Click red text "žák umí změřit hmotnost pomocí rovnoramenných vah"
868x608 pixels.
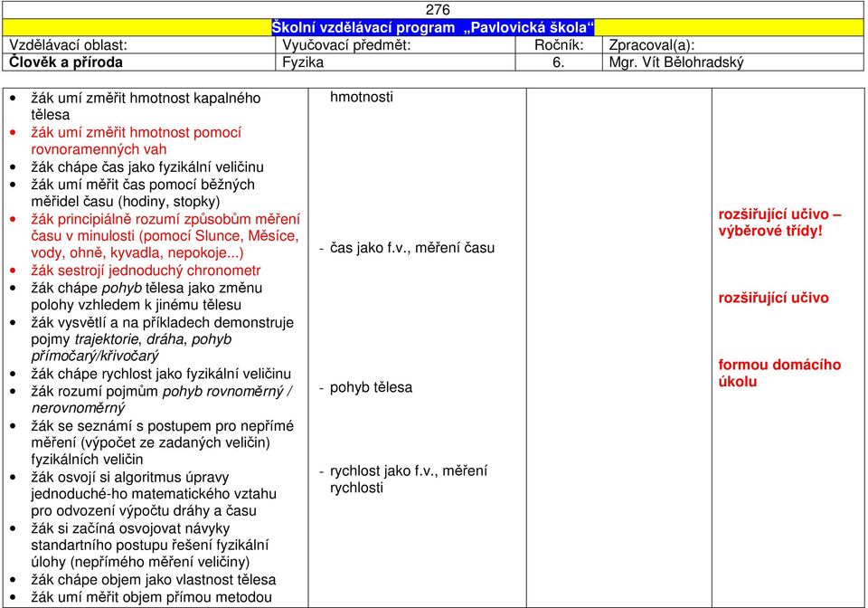tap(137, 140)
